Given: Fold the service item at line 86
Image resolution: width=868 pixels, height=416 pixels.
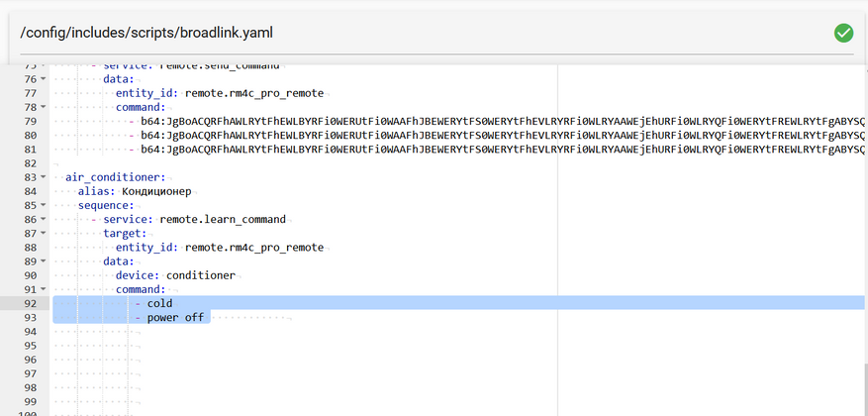Looking at the screenshot, I should click(43, 219).
